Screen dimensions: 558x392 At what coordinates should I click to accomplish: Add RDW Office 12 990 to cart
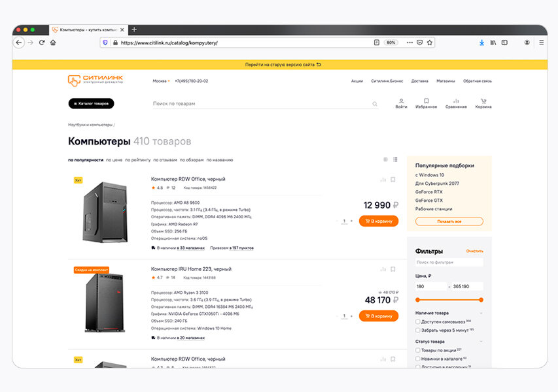tap(379, 221)
